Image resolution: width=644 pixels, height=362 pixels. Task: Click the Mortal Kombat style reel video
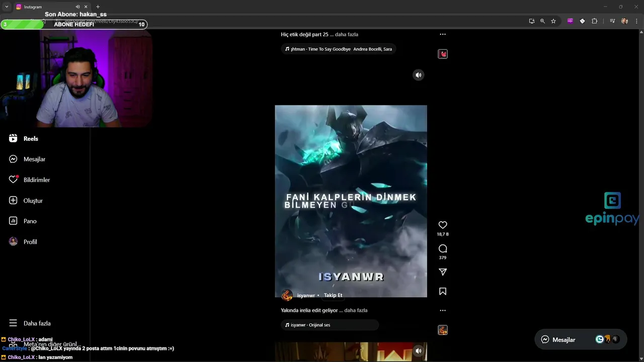tap(351, 201)
